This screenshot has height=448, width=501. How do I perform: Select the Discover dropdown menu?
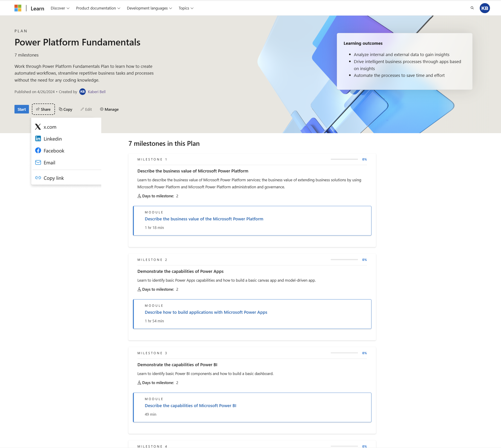60,8
